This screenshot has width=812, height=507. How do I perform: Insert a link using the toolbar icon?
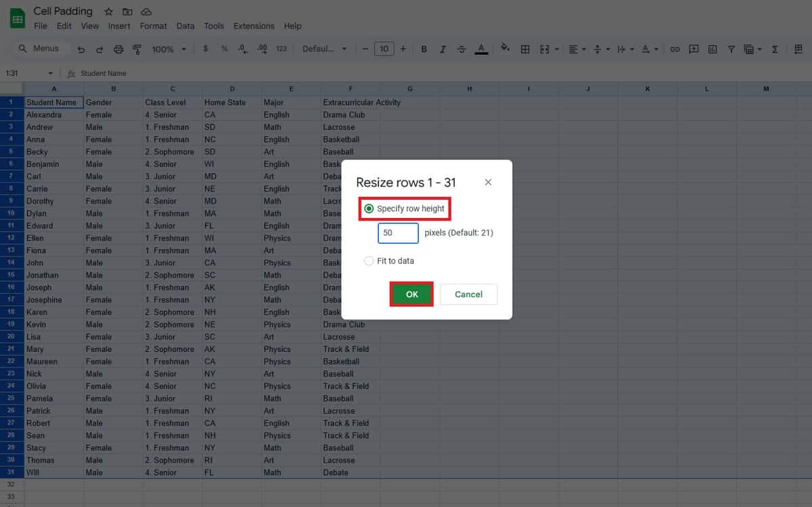675,49
